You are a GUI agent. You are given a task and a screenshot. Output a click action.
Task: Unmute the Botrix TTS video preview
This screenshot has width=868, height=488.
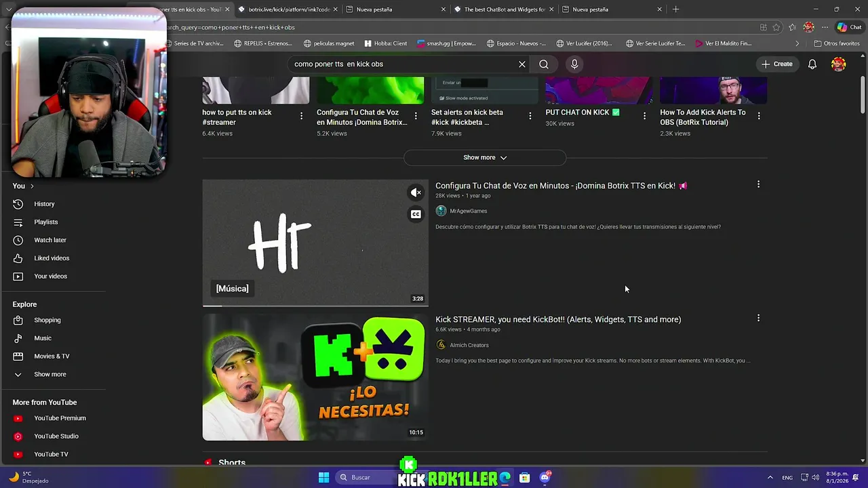coord(416,192)
